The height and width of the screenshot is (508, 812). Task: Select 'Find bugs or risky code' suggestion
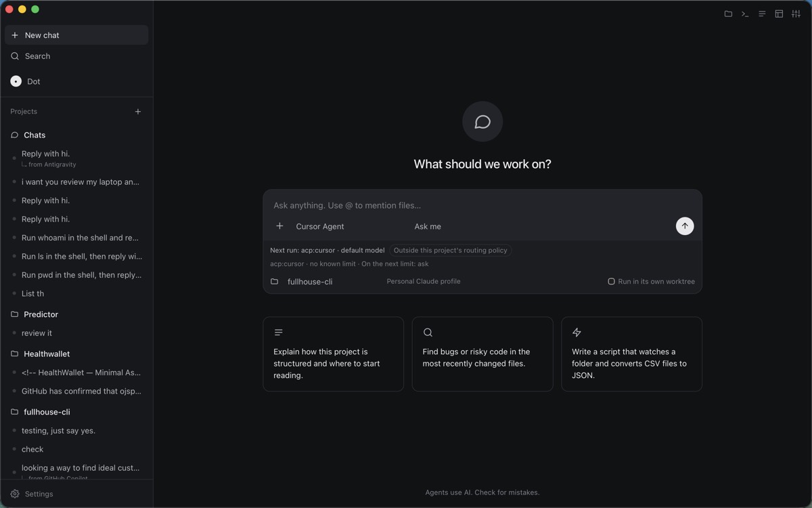[482, 354]
